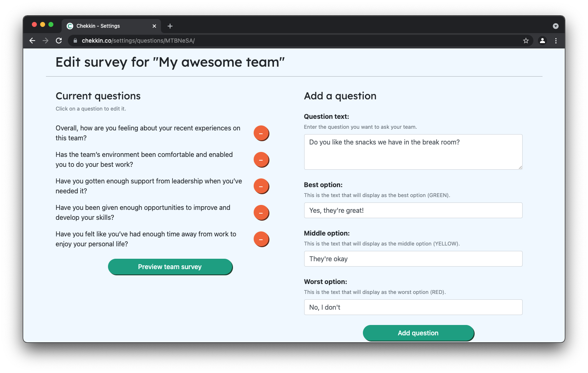
Task: Remove the time away from work question
Action: 261,239
